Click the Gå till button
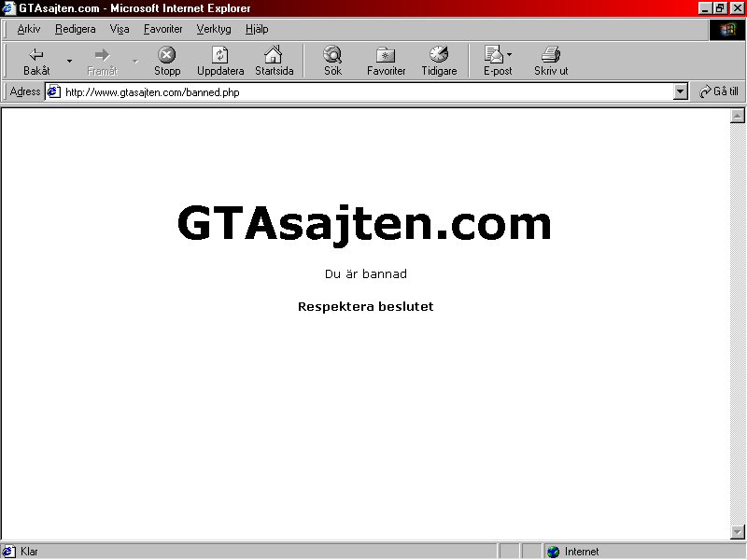 [x=718, y=91]
